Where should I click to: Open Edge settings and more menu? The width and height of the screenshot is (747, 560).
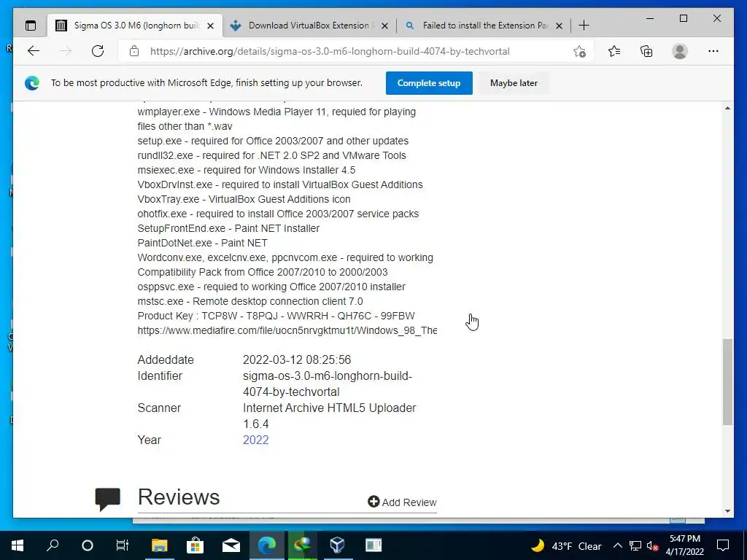713,51
